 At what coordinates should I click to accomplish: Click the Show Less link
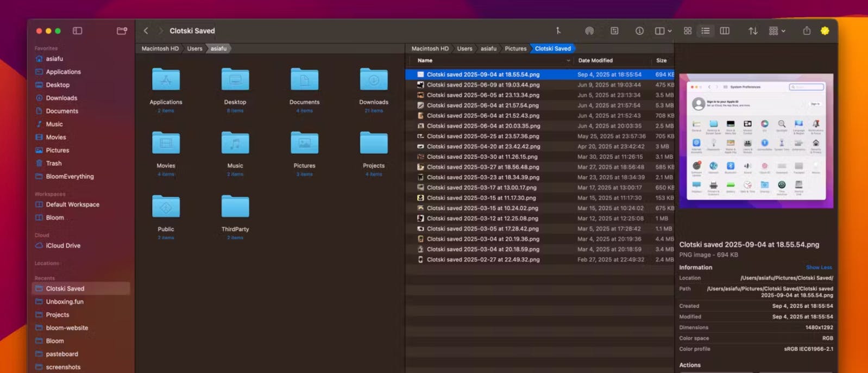coord(819,268)
